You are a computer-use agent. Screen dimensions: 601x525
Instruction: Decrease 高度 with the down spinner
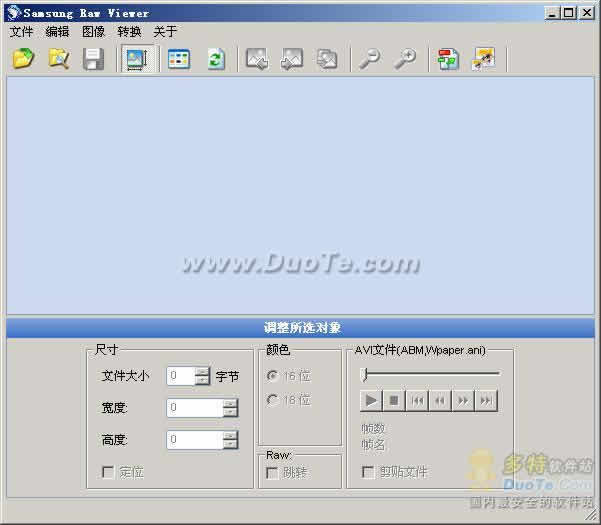tap(231, 444)
